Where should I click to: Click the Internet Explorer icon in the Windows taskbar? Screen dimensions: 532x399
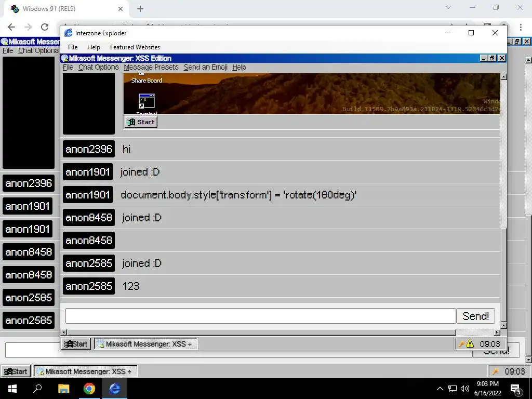[115, 389]
